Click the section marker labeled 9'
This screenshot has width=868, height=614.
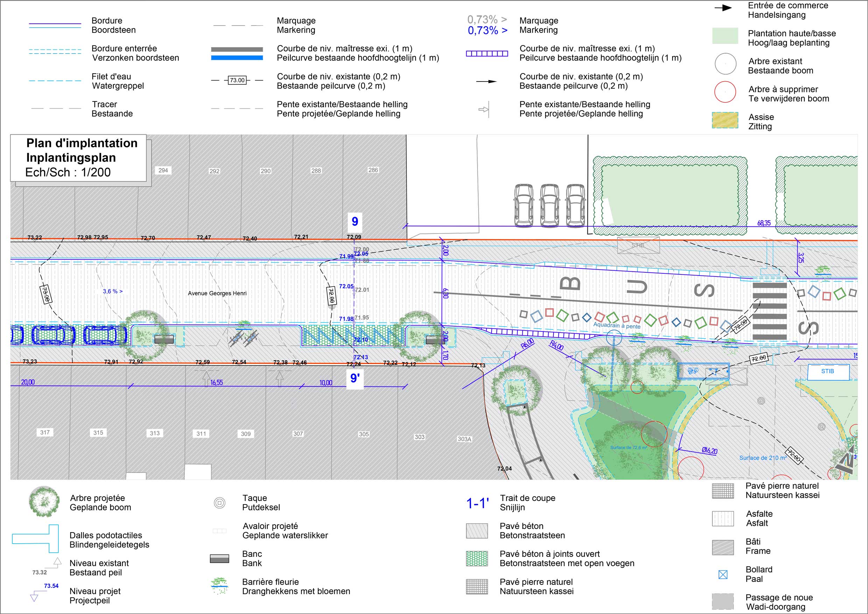(355, 378)
